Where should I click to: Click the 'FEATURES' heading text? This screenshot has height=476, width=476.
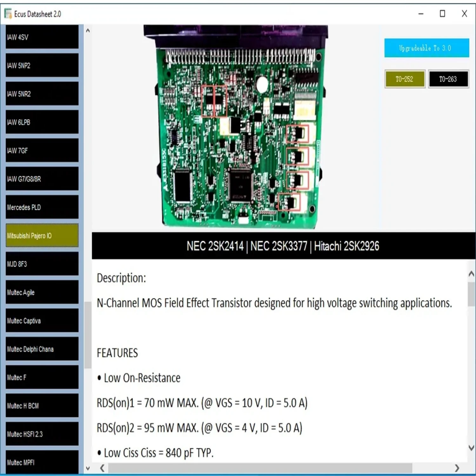[x=117, y=353]
